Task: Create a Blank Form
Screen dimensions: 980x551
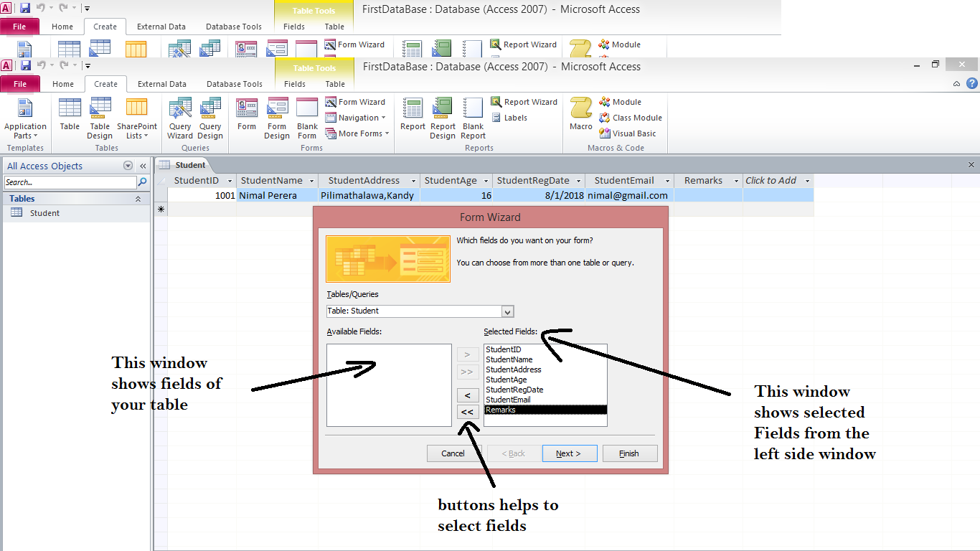Action: pyautogui.click(x=307, y=118)
